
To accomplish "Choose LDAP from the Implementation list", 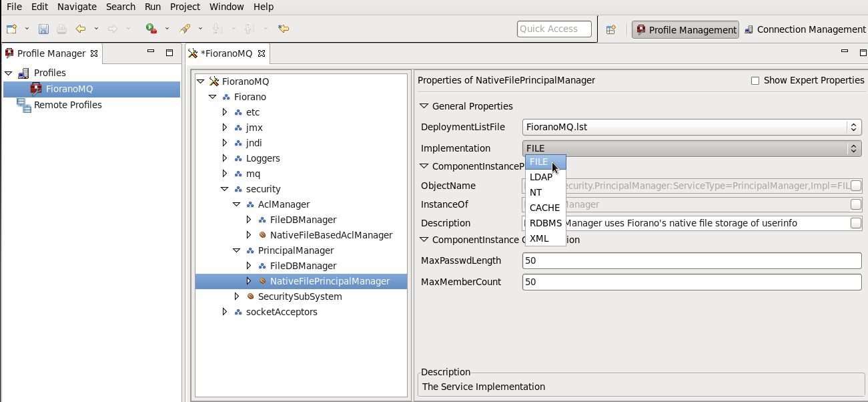I will [x=545, y=177].
